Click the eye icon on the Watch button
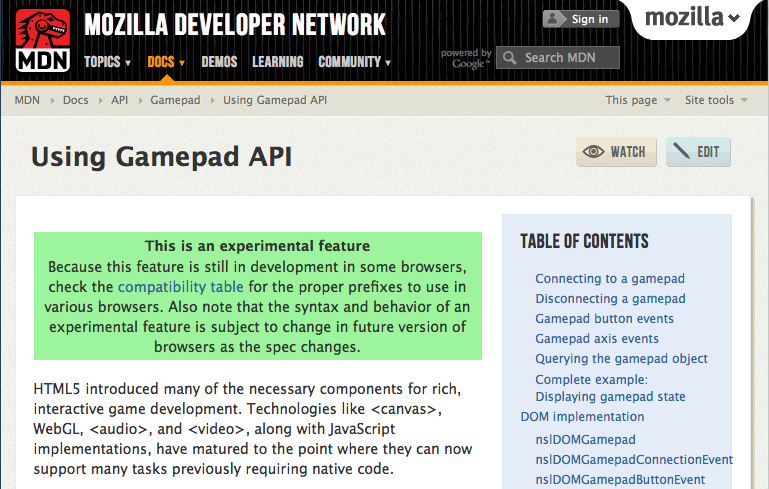 pyautogui.click(x=593, y=152)
